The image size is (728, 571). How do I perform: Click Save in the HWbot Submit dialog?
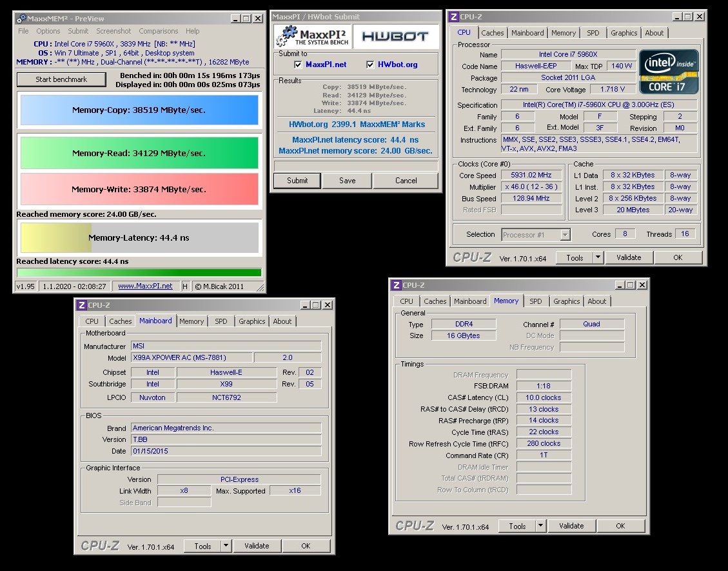[348, 181]
